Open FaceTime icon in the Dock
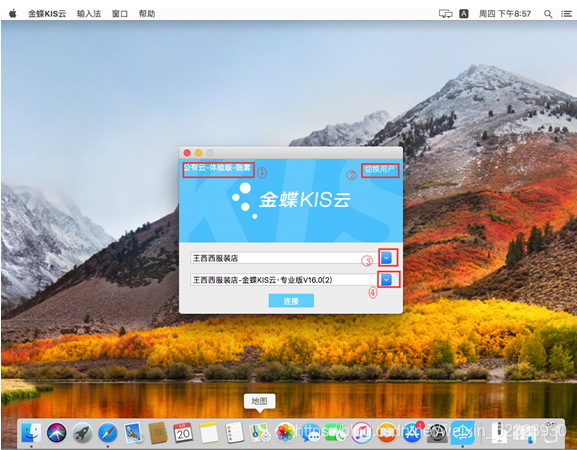This screenshot has width=577, height=450. pyautogui.click(x=336, y=432)
